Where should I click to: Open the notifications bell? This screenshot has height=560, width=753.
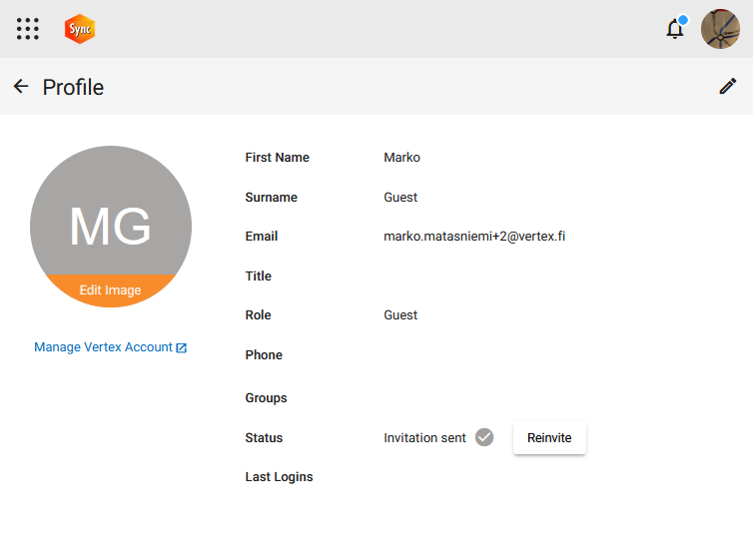pyautogui.click(x=675, y=29)
